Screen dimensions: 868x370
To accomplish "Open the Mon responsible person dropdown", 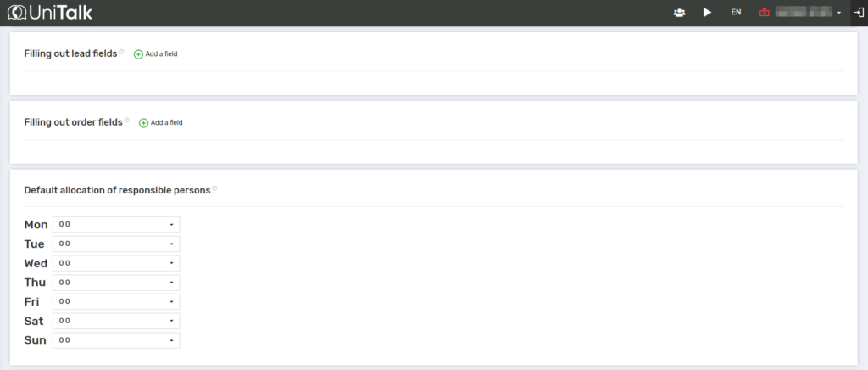I will click(x=116, y=225).
